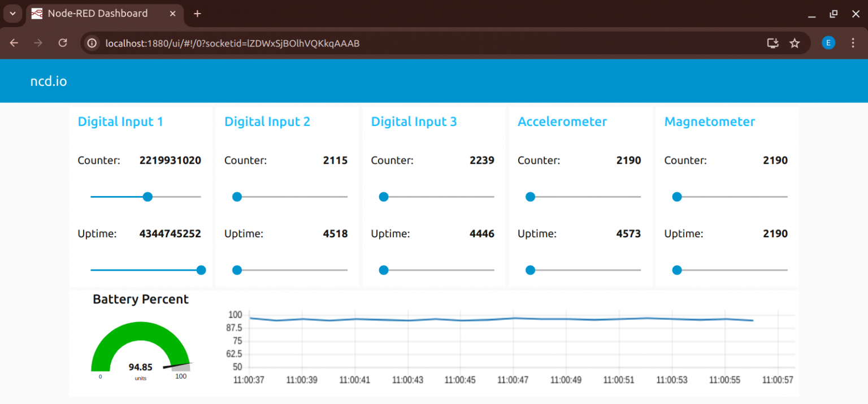Open the site information icon in address bar

92,43
